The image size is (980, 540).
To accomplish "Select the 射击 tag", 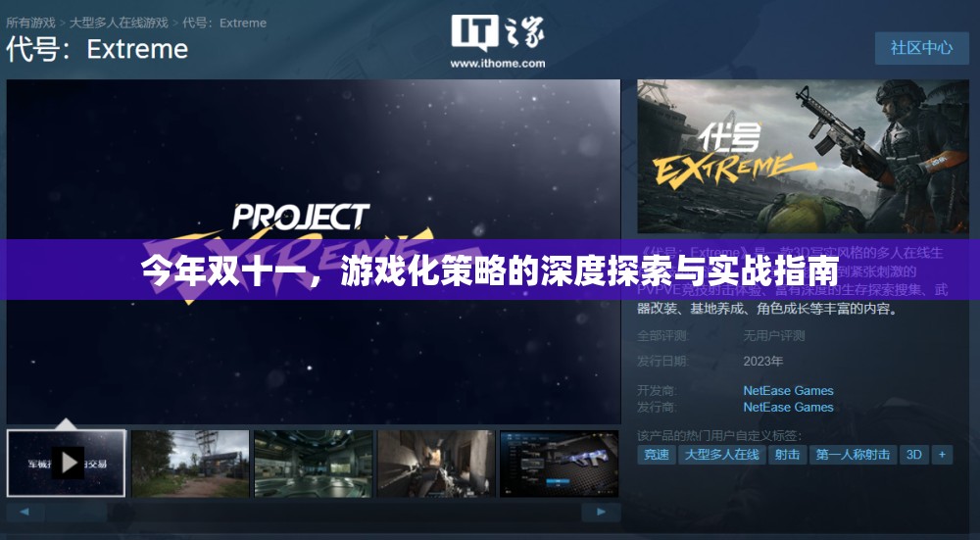I will [x=788, y=455].
